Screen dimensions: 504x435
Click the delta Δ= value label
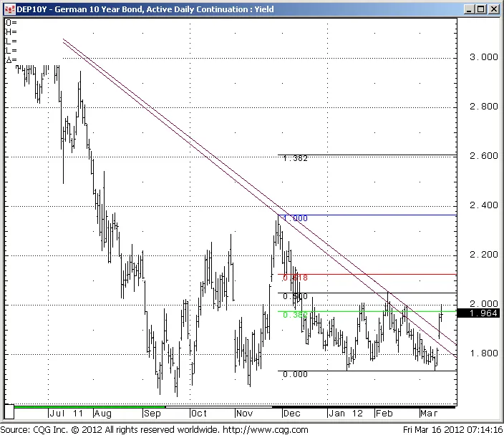point(10,60)
